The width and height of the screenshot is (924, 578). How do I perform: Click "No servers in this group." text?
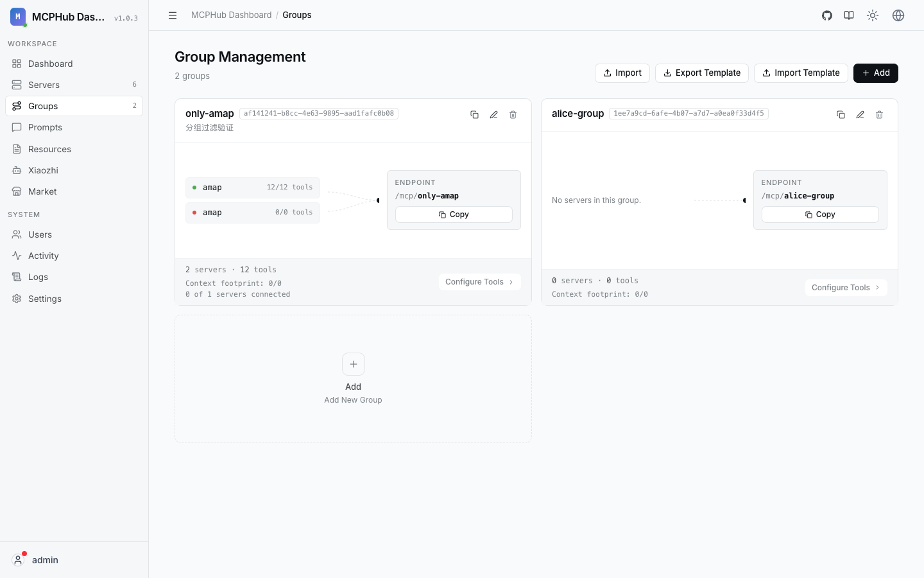(x=596, y=200)
